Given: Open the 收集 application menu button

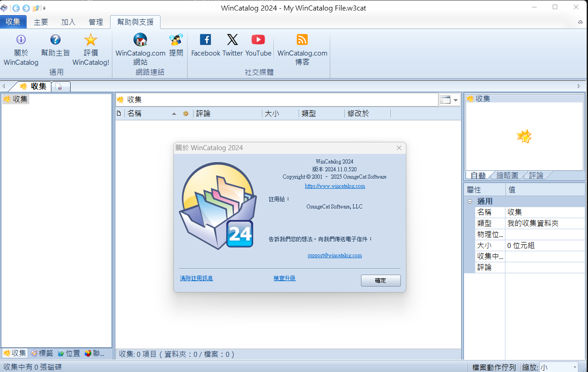Looking at the screenshot, I should tap(13, 22).
